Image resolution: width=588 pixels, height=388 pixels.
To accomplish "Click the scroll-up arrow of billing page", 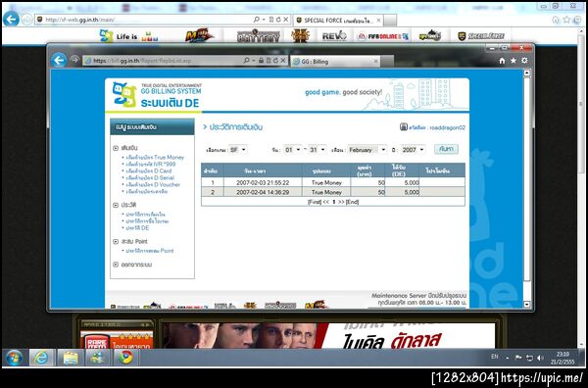I will click(x=527, y=73).
